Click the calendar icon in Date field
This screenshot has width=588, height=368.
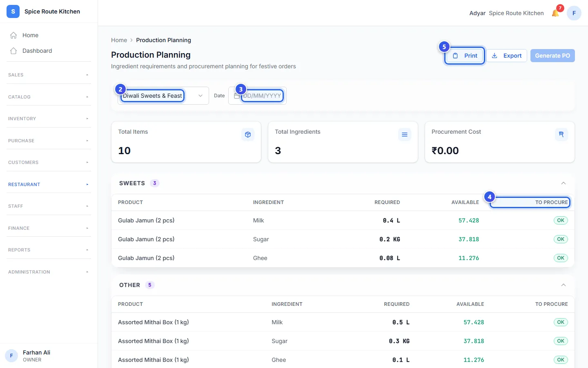236,96
